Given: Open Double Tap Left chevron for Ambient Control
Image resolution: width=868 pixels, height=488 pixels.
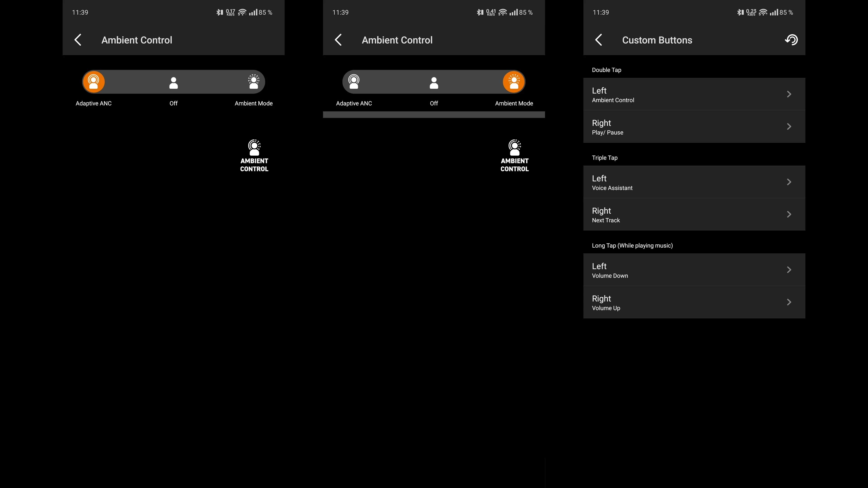Looking at the screenshot, I should 789,94.
